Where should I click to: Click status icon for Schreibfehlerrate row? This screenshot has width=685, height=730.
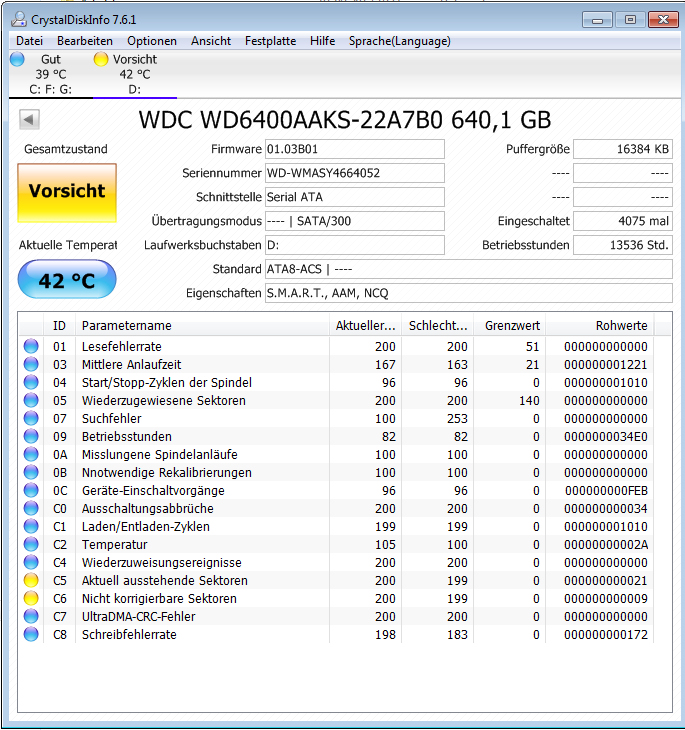[31, 634]
